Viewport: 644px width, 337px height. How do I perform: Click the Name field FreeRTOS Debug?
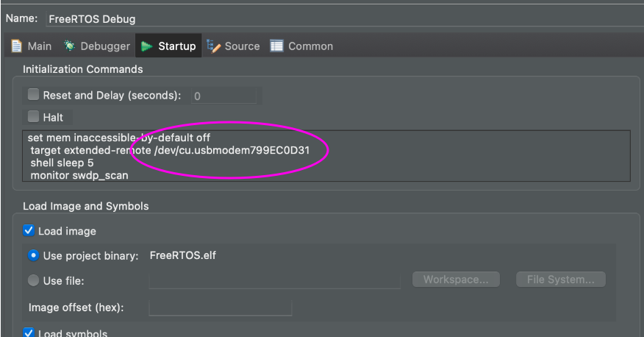[344, 19]
